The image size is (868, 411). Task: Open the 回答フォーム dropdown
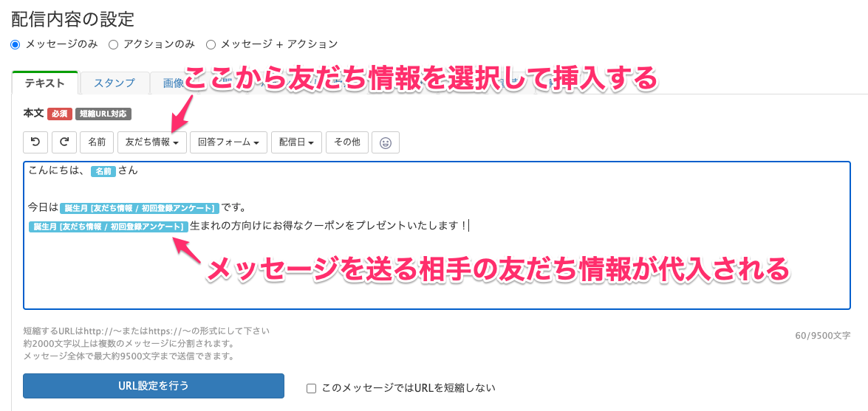[x=228, y=142]
